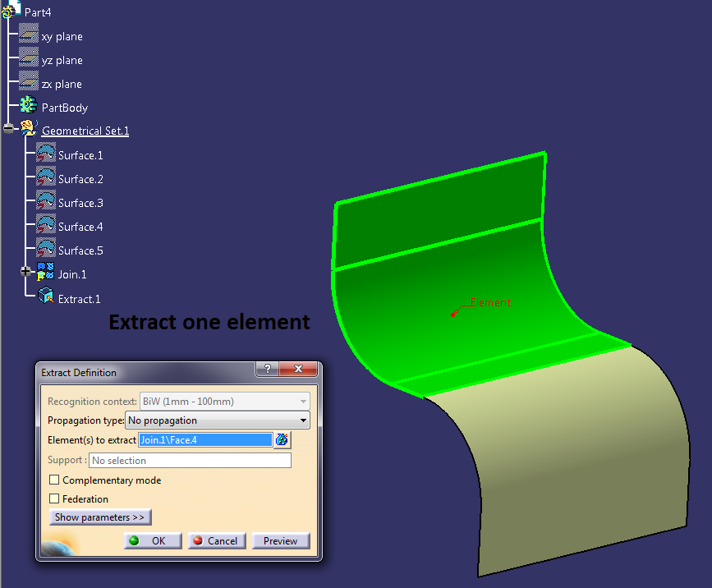Image resolution: width=712 pixels, height=588 pixels.
Task: Collapse the Geometrical Set.1 branch
Action: [7, 128]
